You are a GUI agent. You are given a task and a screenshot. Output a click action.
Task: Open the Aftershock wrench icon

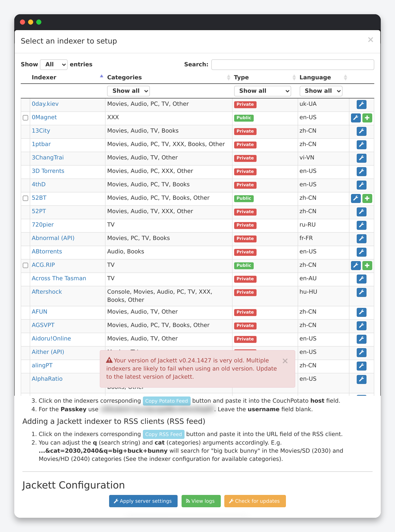(361, 292)
